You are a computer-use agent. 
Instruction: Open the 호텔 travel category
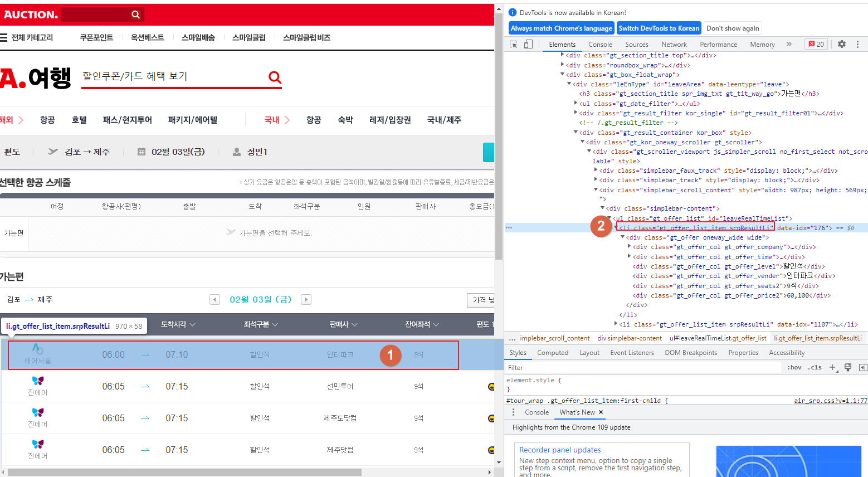(x=79, y=120)
